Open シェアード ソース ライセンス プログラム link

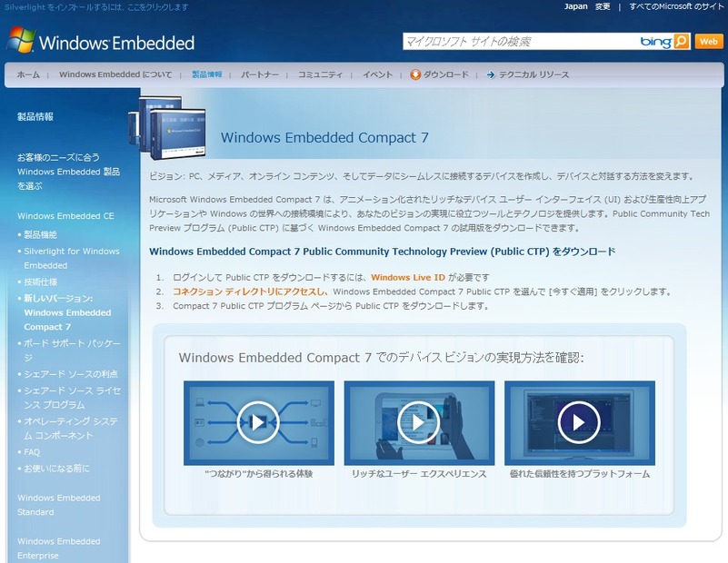72,398
